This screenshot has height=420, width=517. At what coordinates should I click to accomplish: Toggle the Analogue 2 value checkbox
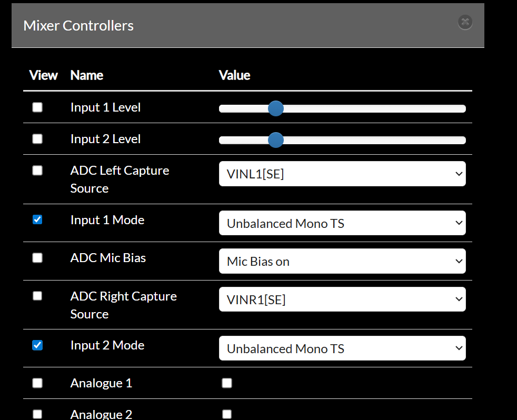click(x=227, y=414)
